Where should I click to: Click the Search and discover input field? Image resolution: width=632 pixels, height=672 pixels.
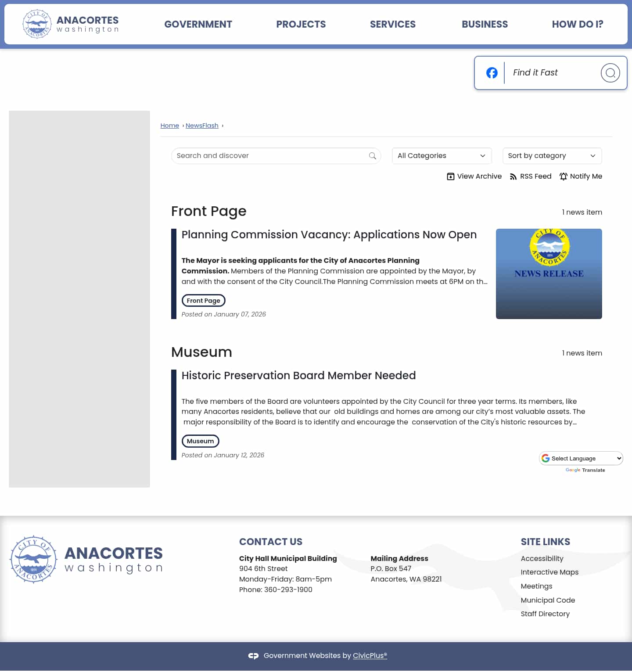click(x=263, y=156)
